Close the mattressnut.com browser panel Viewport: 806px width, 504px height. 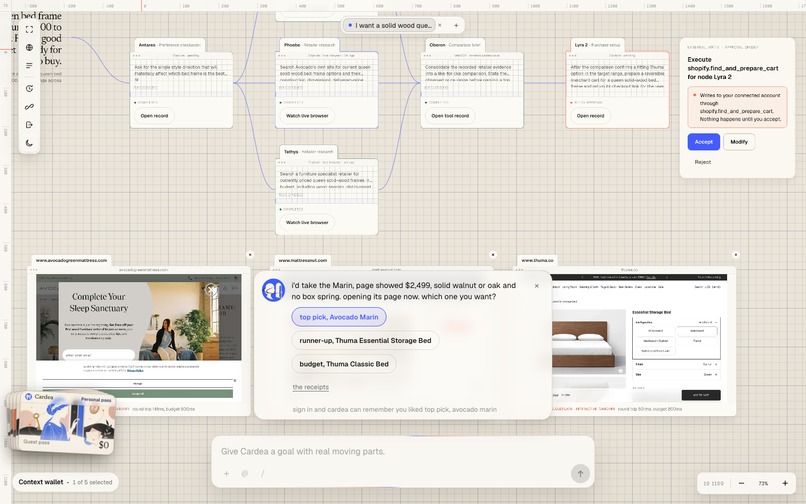tap(493, 255)
